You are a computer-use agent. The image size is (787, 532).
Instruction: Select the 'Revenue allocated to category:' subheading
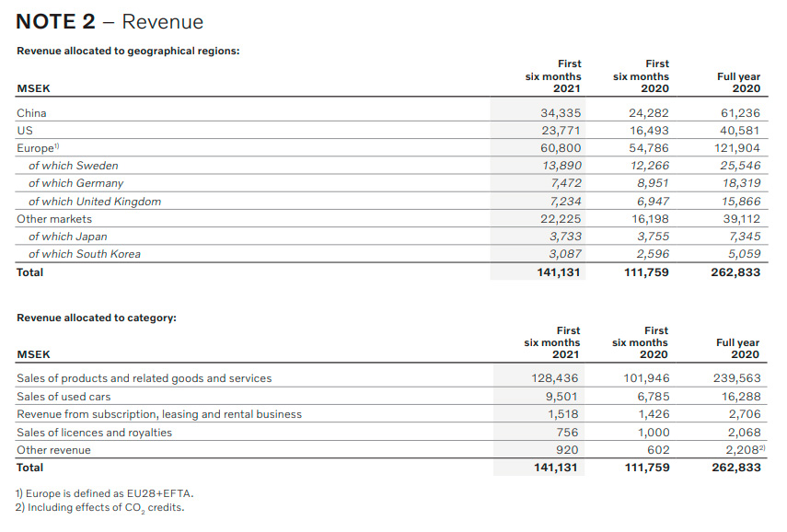coord(97,318)
